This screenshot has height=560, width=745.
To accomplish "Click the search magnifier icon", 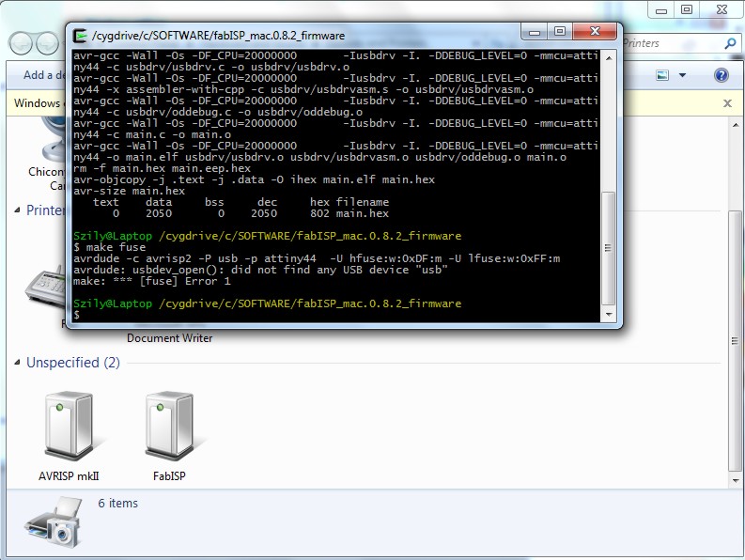I will (730, 44).
